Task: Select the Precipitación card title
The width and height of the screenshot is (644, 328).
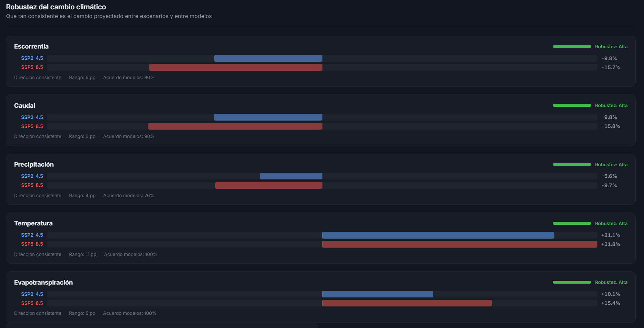Action: [34, 164]
